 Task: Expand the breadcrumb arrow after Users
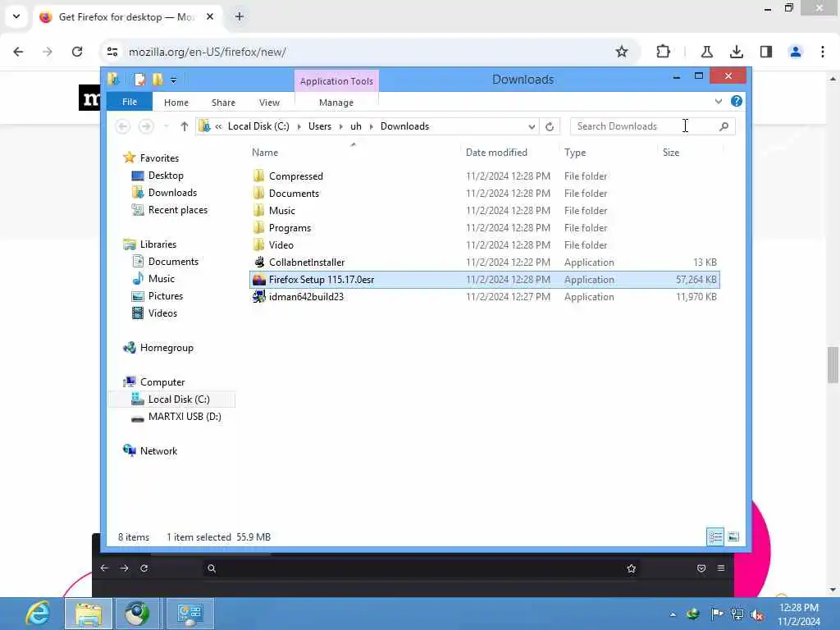[340, 126]
